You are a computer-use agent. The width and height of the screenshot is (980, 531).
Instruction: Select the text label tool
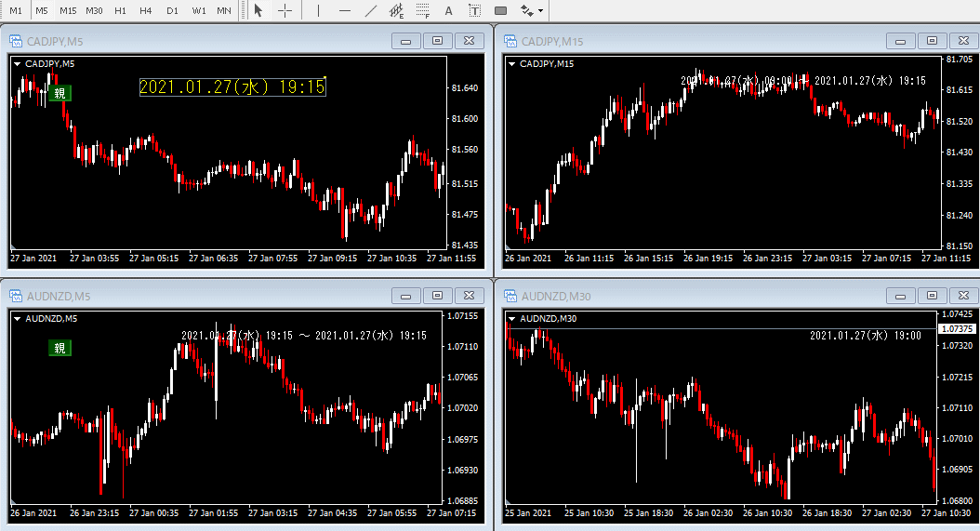coord(474,10)
